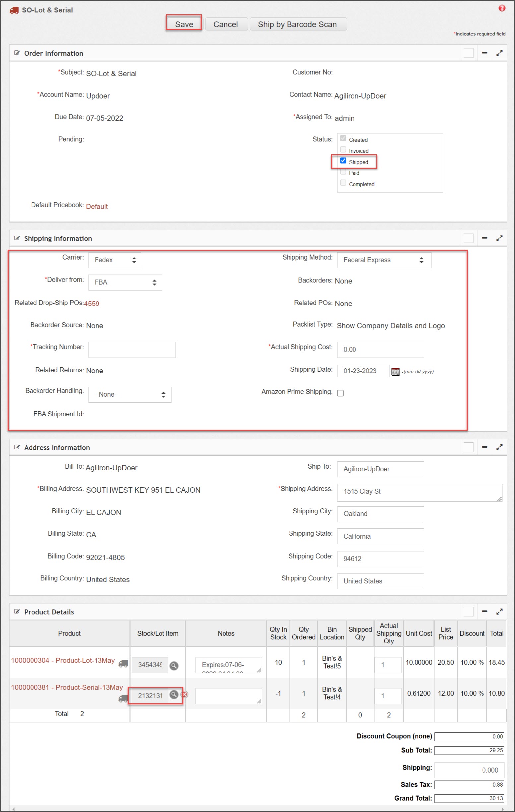Click Notes field with Expires:07-06 text

[x=228, y=665]
